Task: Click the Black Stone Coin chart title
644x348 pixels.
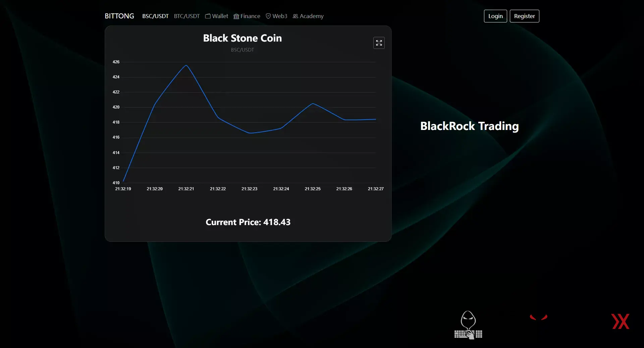Action: click(x=243, y=38)
